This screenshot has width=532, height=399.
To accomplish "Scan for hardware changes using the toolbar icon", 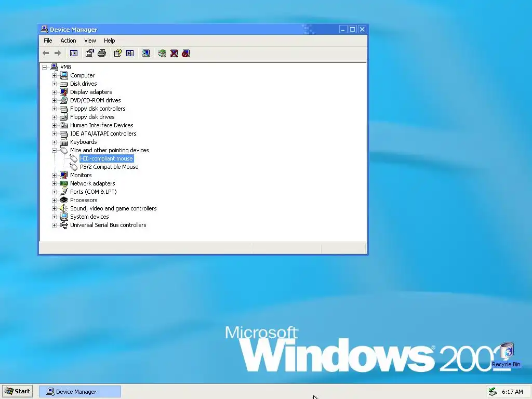I will click(146, 54).
